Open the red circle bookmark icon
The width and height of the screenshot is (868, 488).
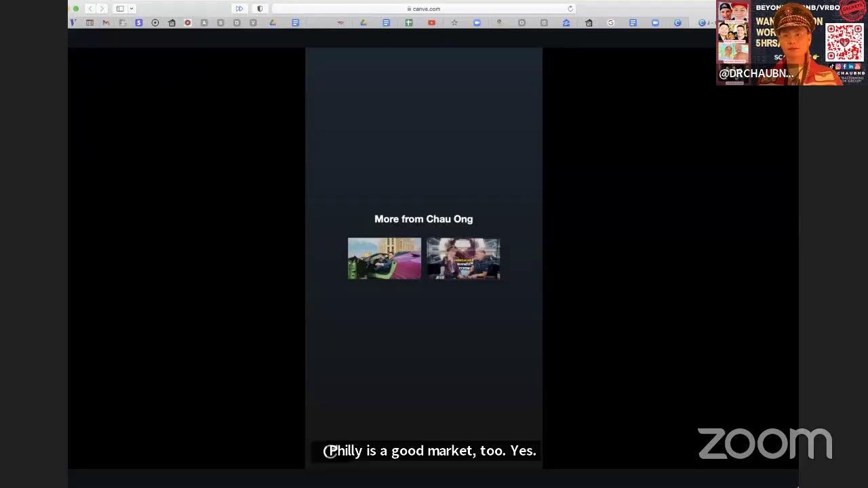pos(188,22)
